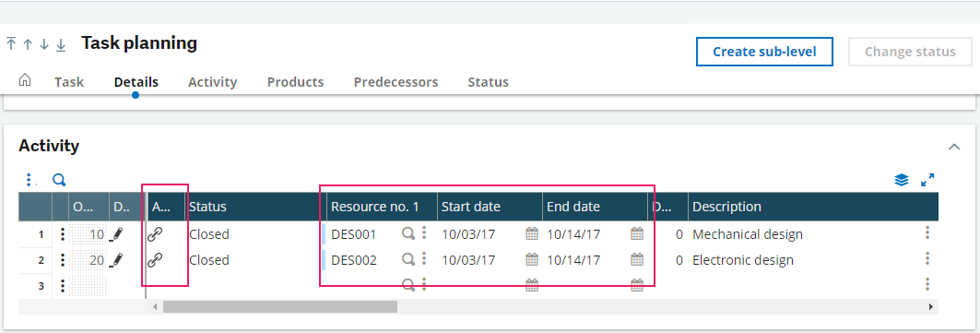Select the End date column header
This screenshot has height=333, width=980.
pyautogui.click(x=595, y=207)
